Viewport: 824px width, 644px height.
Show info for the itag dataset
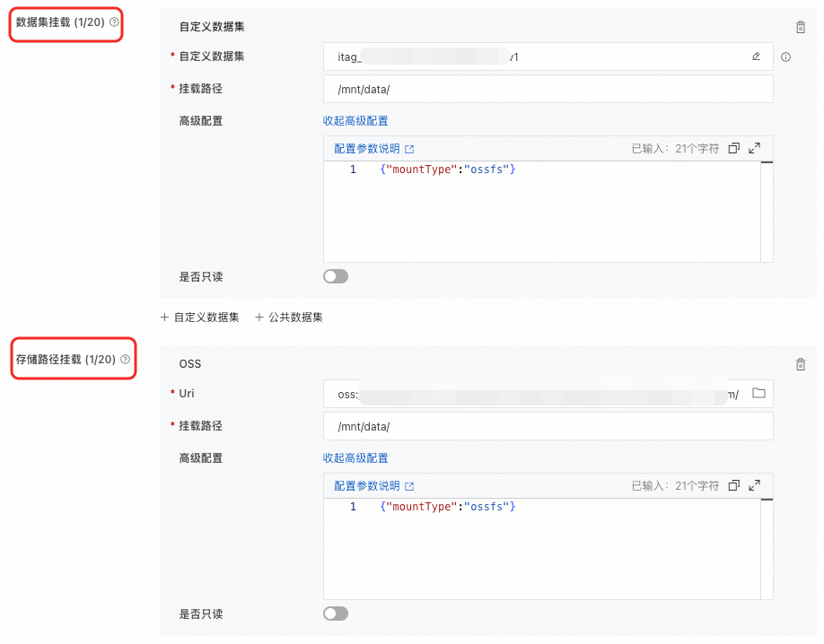point(785,57)
